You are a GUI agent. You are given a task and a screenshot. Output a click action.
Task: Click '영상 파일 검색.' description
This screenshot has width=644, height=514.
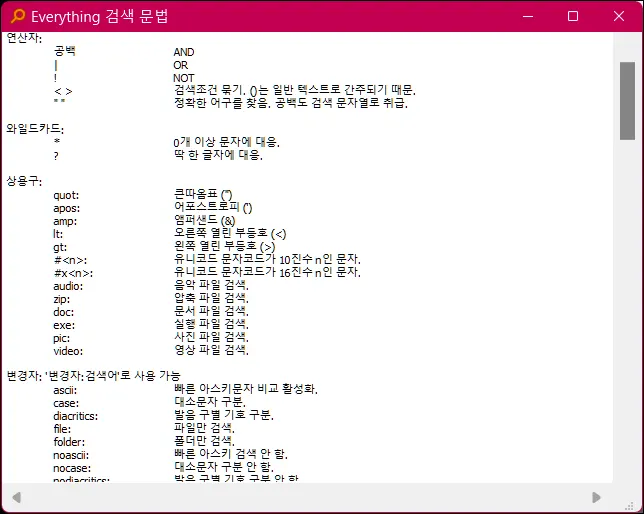click(211, 350)
